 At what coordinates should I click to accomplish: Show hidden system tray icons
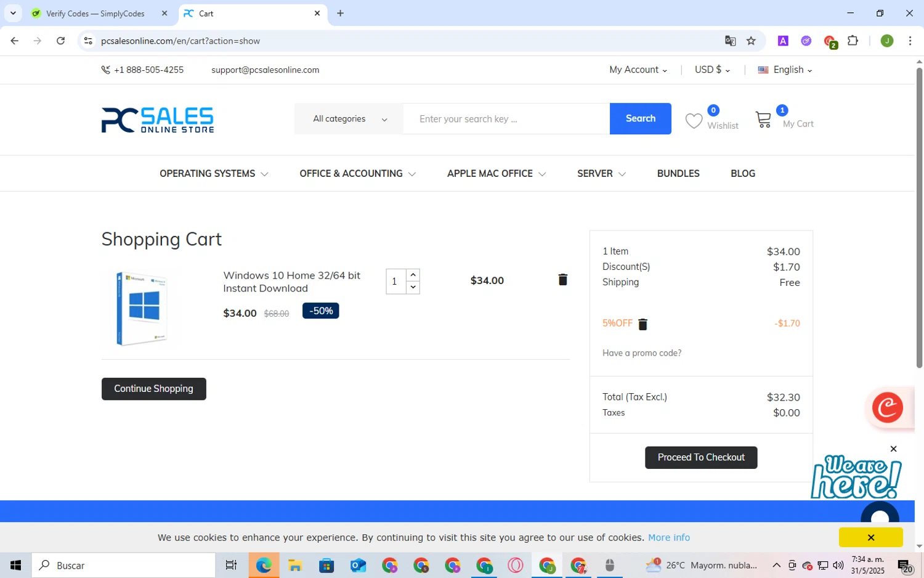[776, 565]
